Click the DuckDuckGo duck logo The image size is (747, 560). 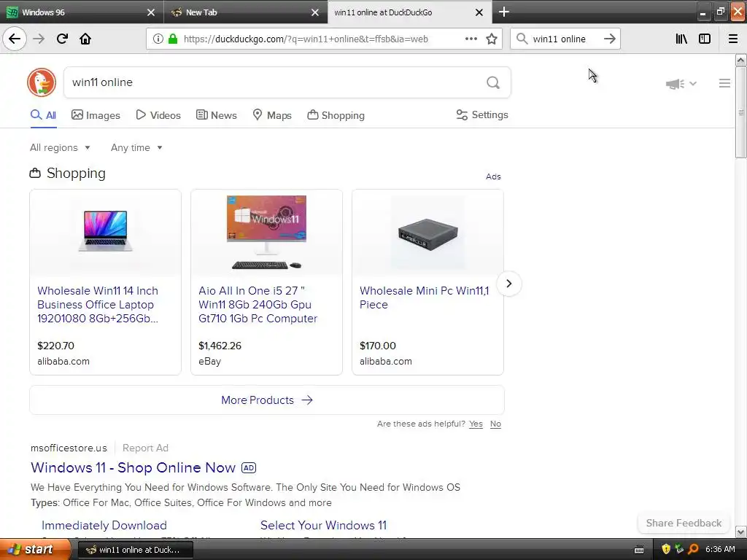click(x=42, y=82)
